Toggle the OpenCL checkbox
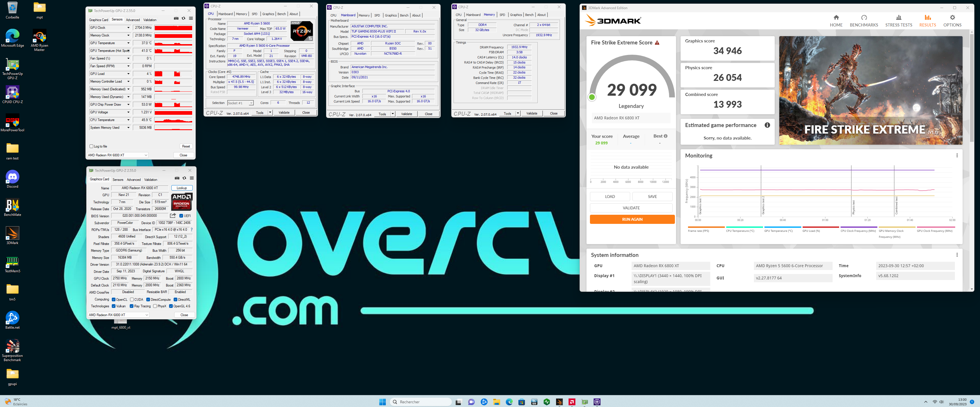 click(x=113, y=299)
